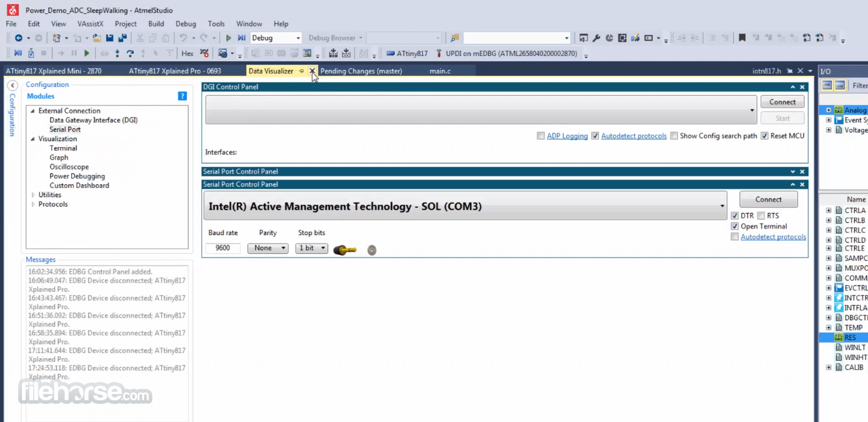Viewport: 868px width, 422px height.
Task: Switch to the main.c tab
Action: (440, 71)
